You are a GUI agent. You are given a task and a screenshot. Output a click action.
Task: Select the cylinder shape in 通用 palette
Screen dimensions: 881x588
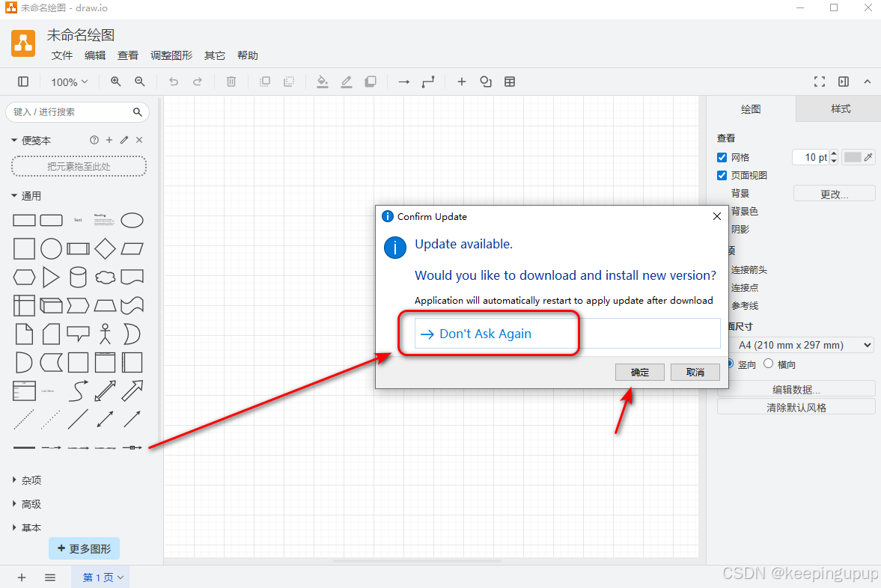(x=78, y=278)
